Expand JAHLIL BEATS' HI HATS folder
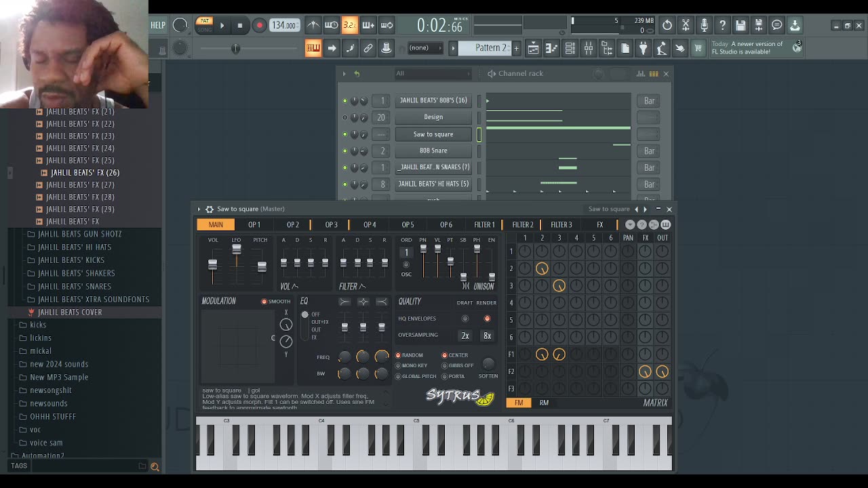 [x=74, y=247]
